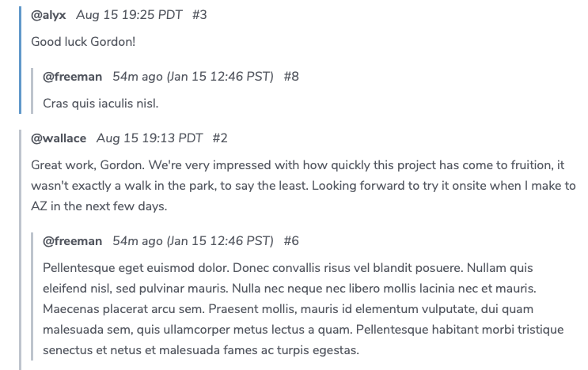Open comment permalink #3
Image resolution: width=588 pixels, height=370 pixels.
pos(199,15)
